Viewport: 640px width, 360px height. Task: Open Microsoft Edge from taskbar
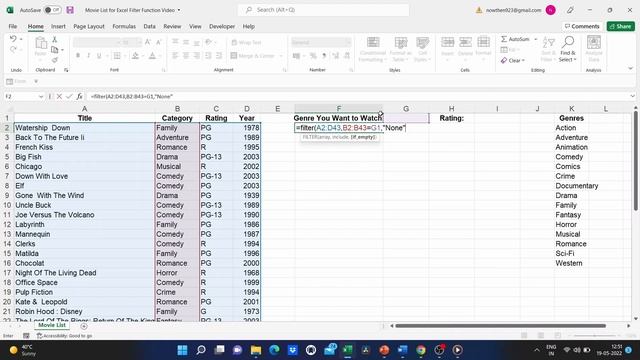[274, 350]
